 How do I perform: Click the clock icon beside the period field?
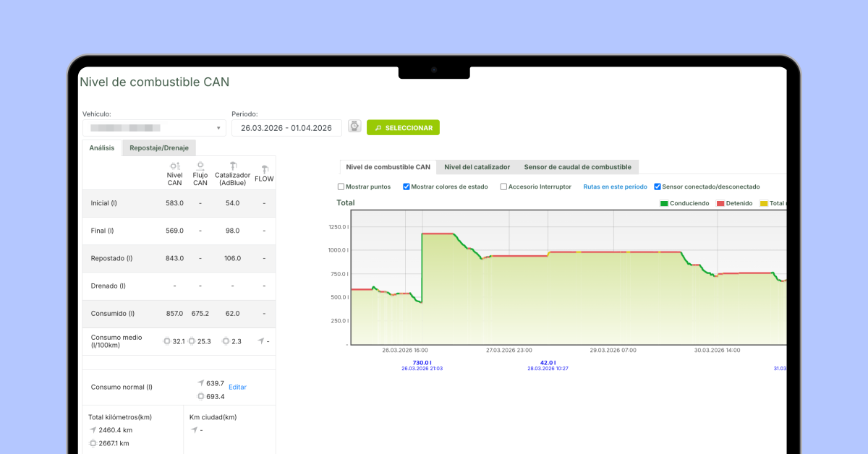point(354,127)
